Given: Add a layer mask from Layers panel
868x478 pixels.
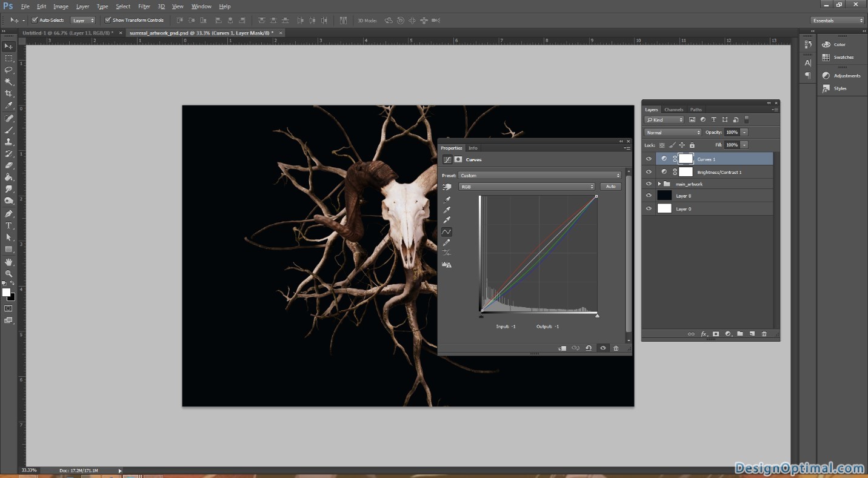Looking at the screenshot, I should tap(716, 334).
